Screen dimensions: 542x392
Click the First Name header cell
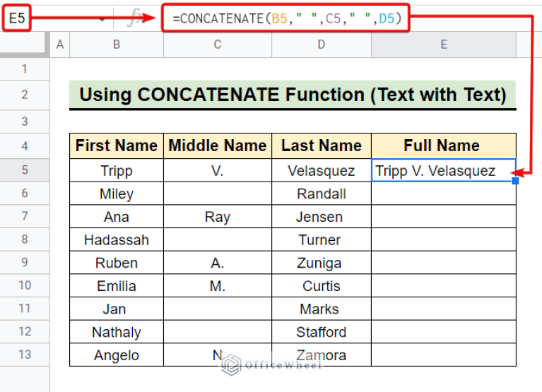(x=117, y=145)
